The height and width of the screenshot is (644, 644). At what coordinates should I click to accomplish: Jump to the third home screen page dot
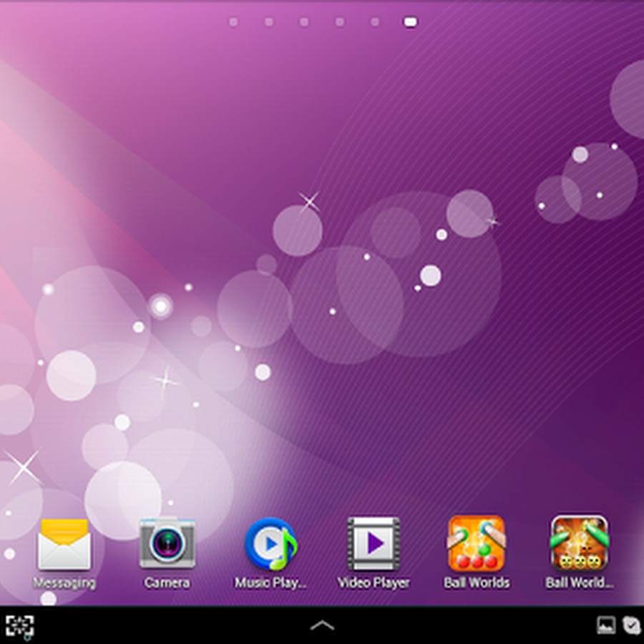coord(304,21)
